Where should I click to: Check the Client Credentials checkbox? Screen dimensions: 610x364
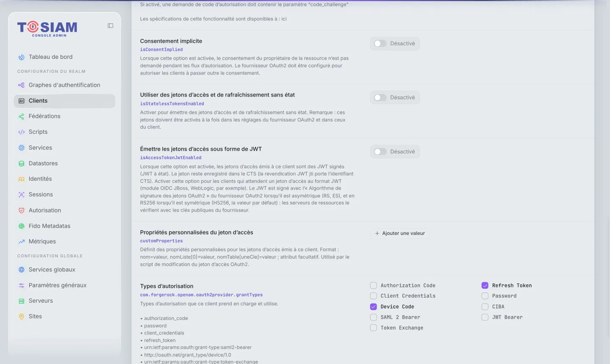(x=374, y=296)
